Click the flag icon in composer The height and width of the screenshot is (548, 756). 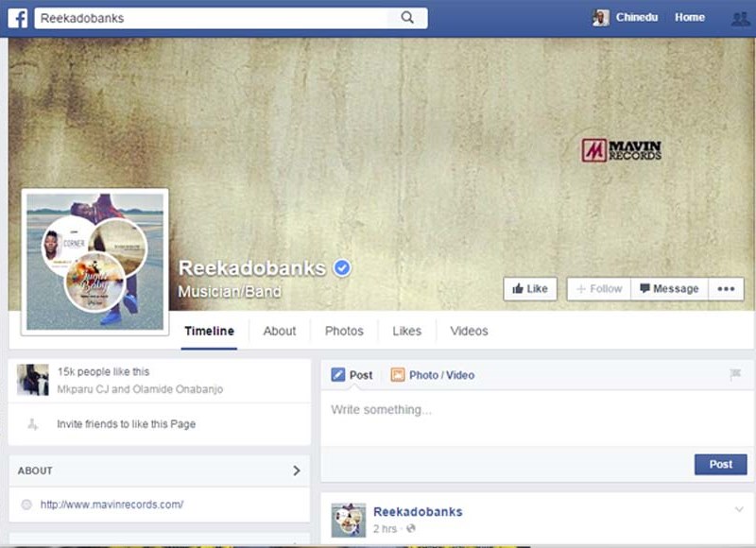pos(735,374)
